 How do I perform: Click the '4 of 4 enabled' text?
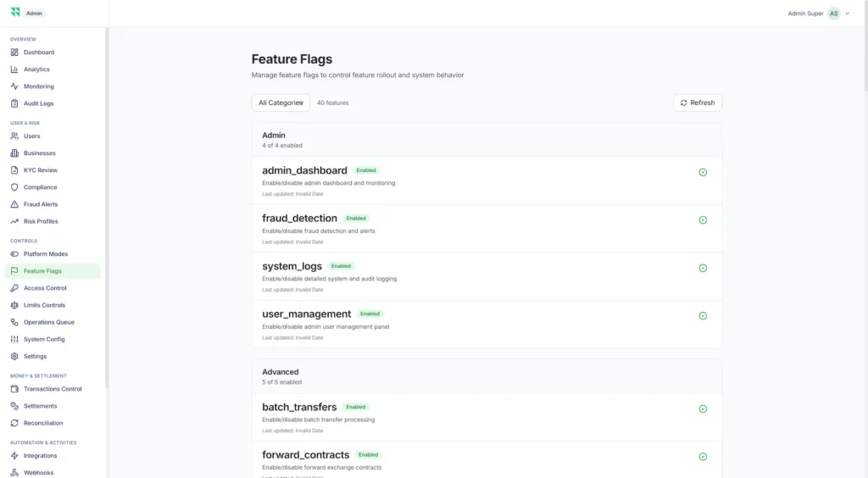tap(281, 146)
